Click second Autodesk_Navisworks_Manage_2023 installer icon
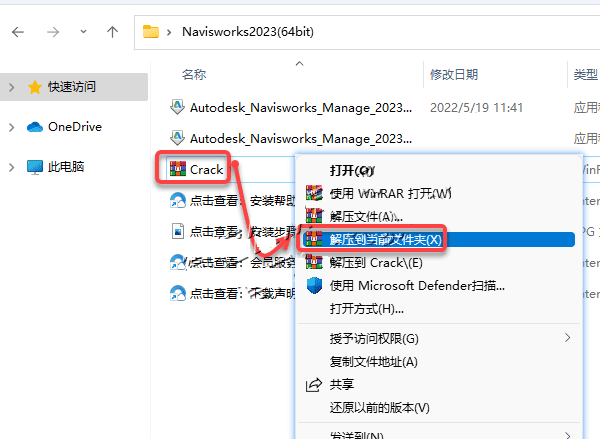Viewport: 600px width, 439px height. point(177,138)
